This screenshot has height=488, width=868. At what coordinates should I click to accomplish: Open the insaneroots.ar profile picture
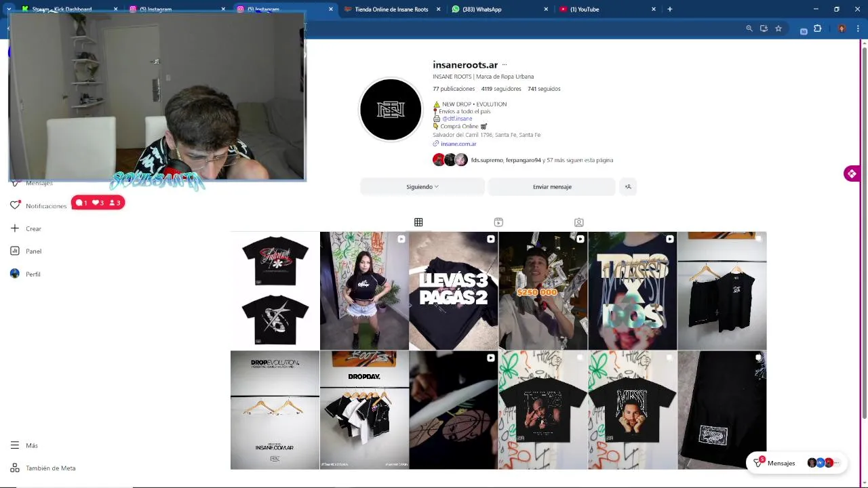tap(391, 110)
